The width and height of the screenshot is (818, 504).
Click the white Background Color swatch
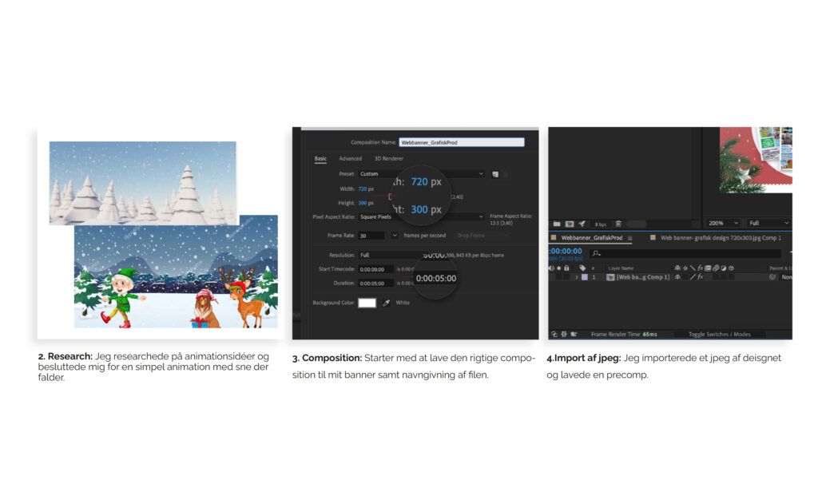367,303
